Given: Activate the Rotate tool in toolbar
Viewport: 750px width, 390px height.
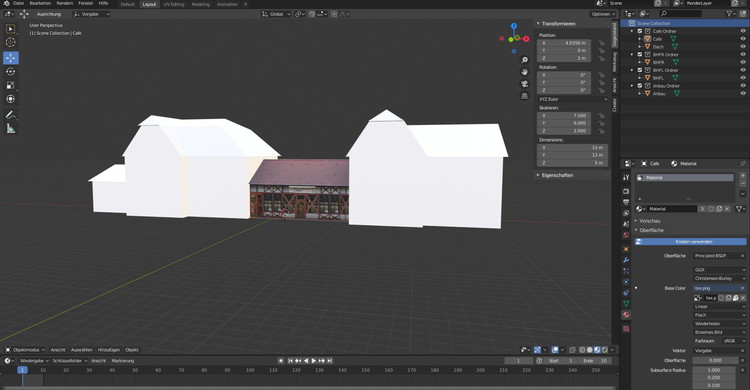Looking at the screenshot, I should (x=11, y=72).
